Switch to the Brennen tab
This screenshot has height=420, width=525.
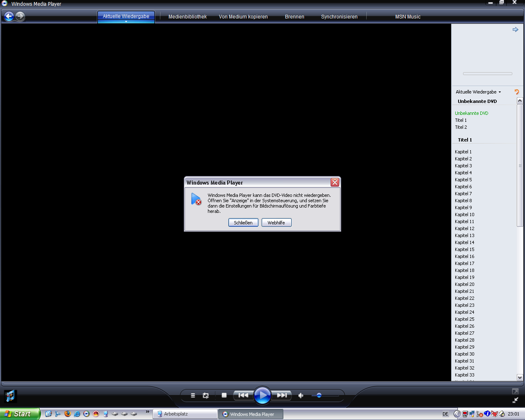tap(294, 17)
